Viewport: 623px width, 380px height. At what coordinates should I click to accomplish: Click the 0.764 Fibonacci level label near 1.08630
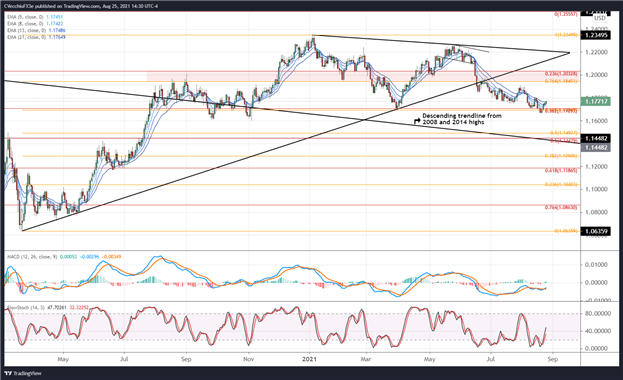click(x=561, y=207)
